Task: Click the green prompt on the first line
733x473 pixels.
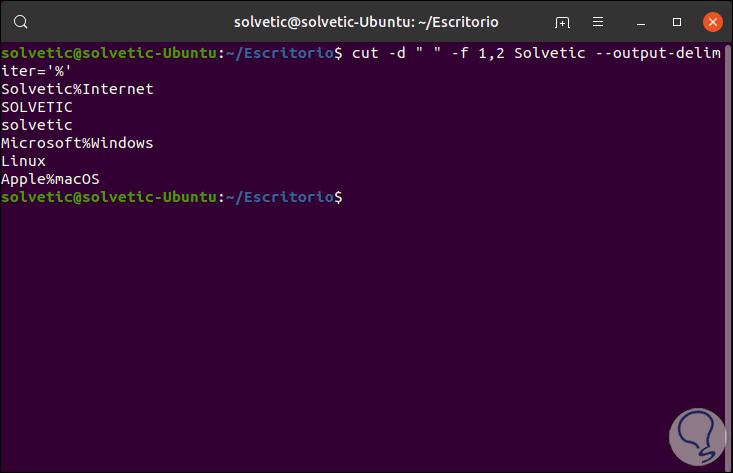Action: [x=108, y=53]
